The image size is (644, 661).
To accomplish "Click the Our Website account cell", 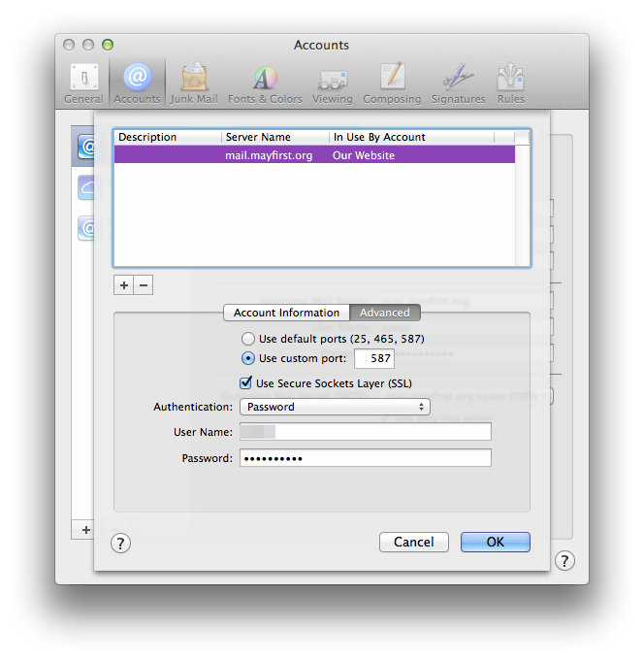I will click(x=364, y=155).
